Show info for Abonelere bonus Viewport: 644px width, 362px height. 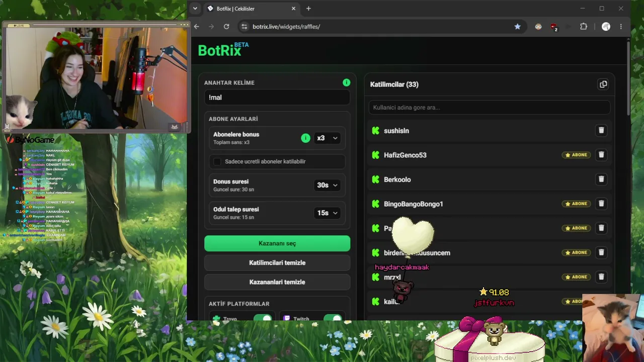point(305,138)
